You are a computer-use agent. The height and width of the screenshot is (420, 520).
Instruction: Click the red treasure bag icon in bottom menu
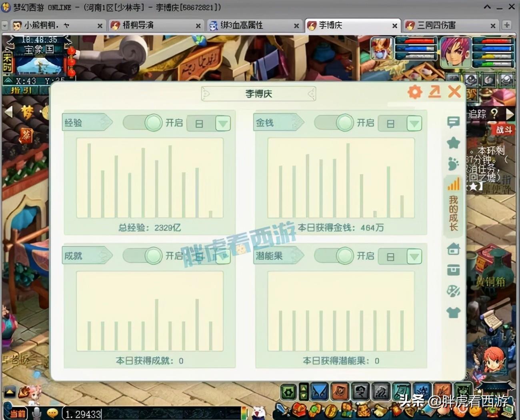(x=299, y=410)
